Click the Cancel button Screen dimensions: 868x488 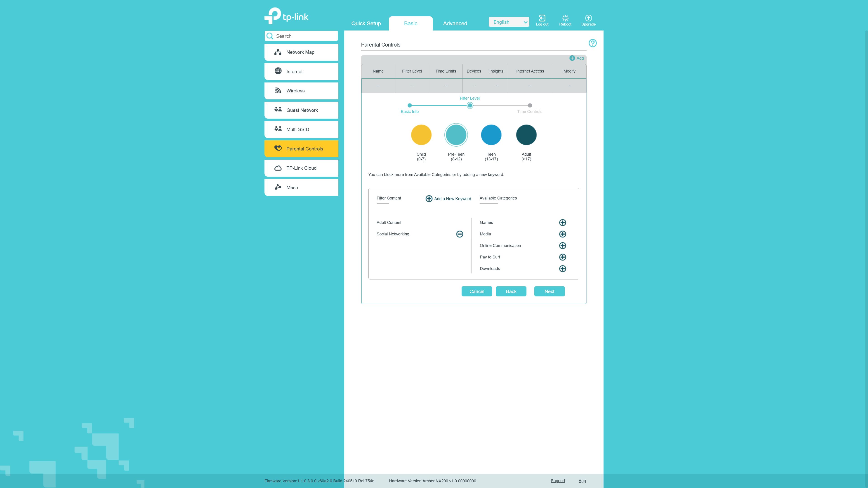click(x=477, y=291)
